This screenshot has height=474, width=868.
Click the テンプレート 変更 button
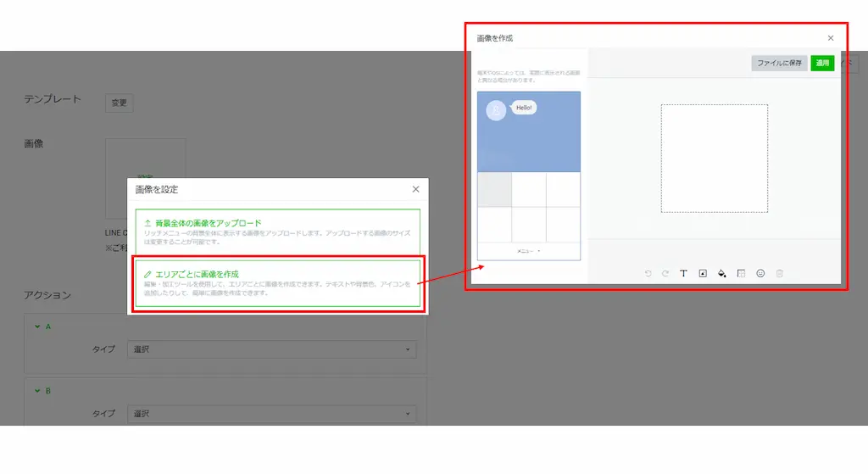pyautogui.click(x=119, y=103)
